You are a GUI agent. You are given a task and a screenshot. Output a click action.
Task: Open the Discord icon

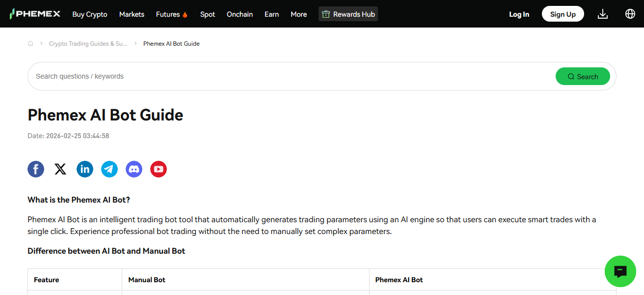tap(134, 169)
